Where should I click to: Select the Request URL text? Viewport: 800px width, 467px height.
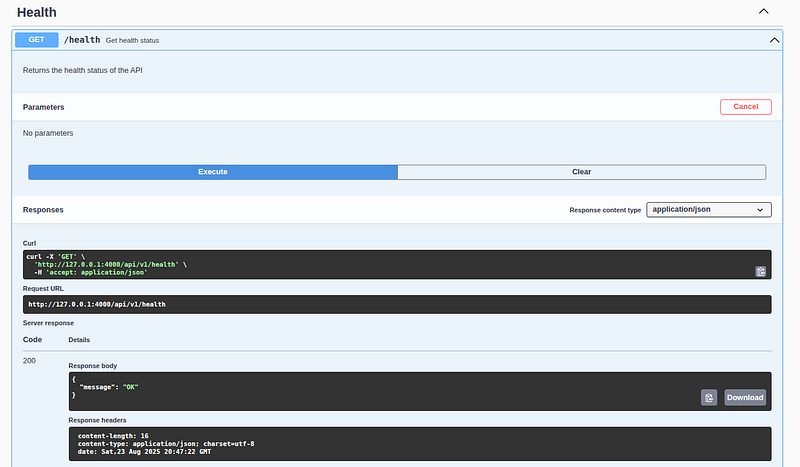(x=97, y=305)
